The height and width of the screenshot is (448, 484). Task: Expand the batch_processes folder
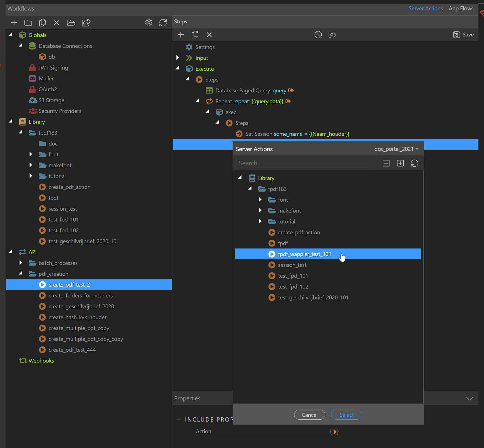[x=21, y=263]
